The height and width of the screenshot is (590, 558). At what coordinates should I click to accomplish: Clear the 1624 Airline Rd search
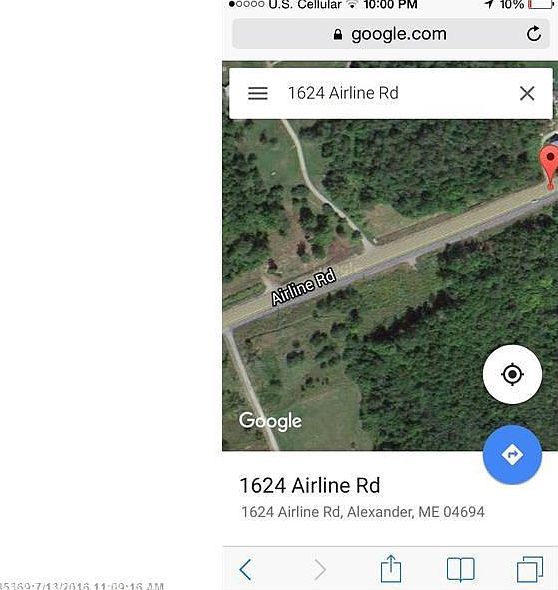tap(527, 93)
